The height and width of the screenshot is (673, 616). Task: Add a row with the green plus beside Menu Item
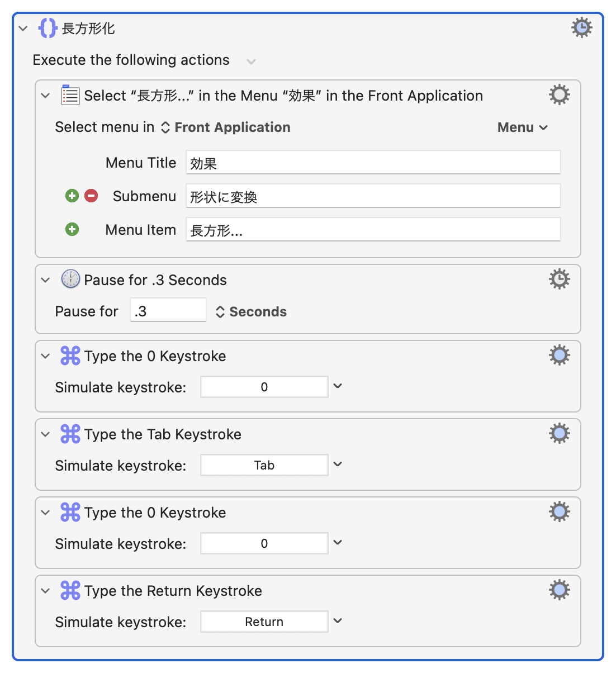(x=72, y=229)
